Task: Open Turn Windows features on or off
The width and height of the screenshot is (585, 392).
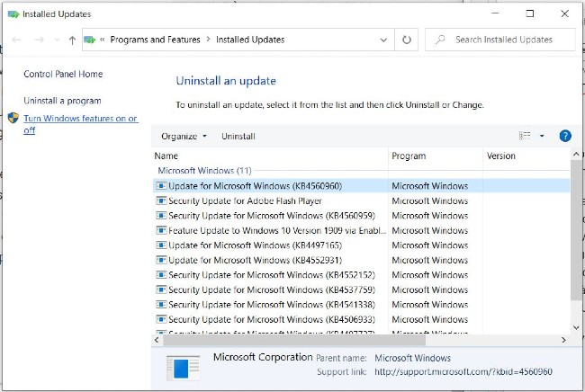Action: point(81,124)
